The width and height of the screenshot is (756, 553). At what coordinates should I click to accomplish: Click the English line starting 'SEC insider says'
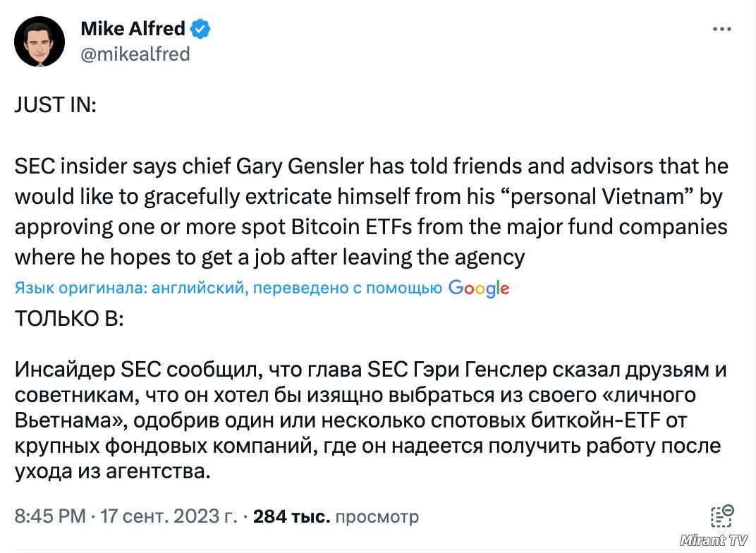(371, 166)
